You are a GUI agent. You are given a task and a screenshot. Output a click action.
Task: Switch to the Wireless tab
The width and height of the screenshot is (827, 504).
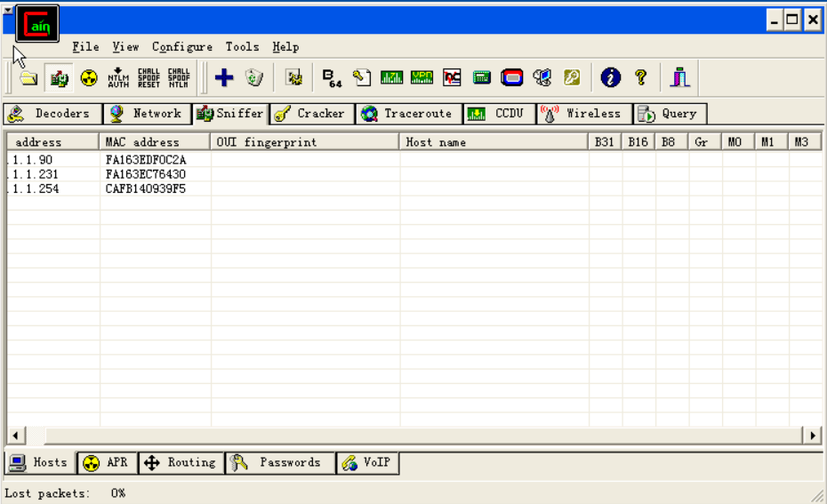[584, 114]
